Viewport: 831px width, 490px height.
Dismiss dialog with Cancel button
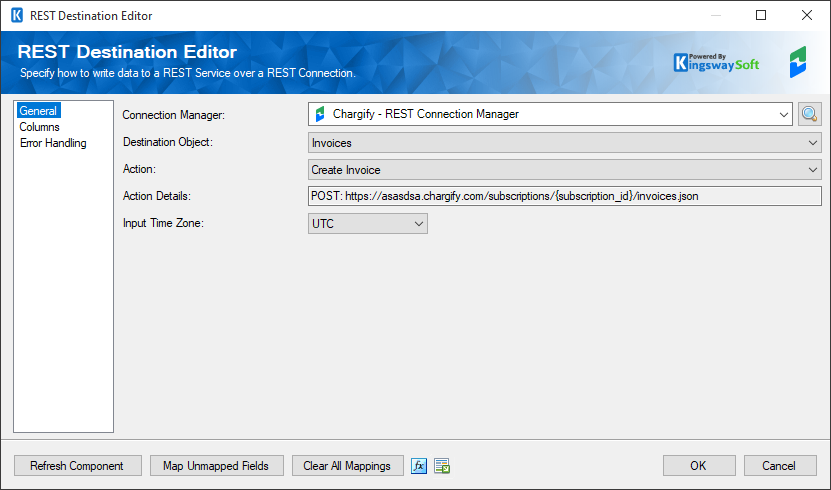[x=779, y=466]
